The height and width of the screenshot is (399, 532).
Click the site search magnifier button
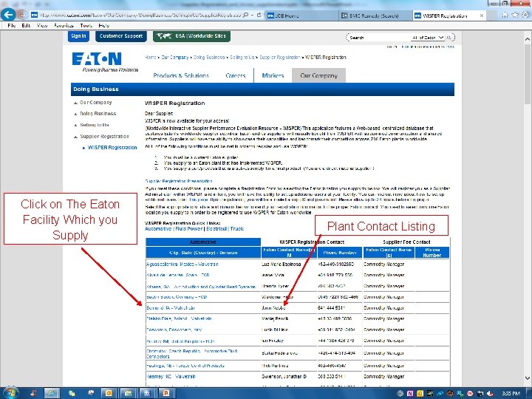tap(449, 38)
